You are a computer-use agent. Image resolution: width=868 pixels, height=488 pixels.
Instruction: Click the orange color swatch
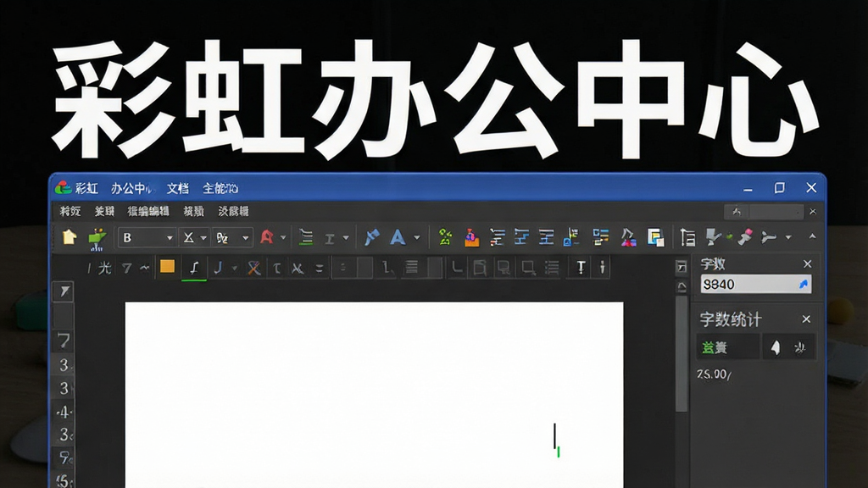[x=167, y=267]
